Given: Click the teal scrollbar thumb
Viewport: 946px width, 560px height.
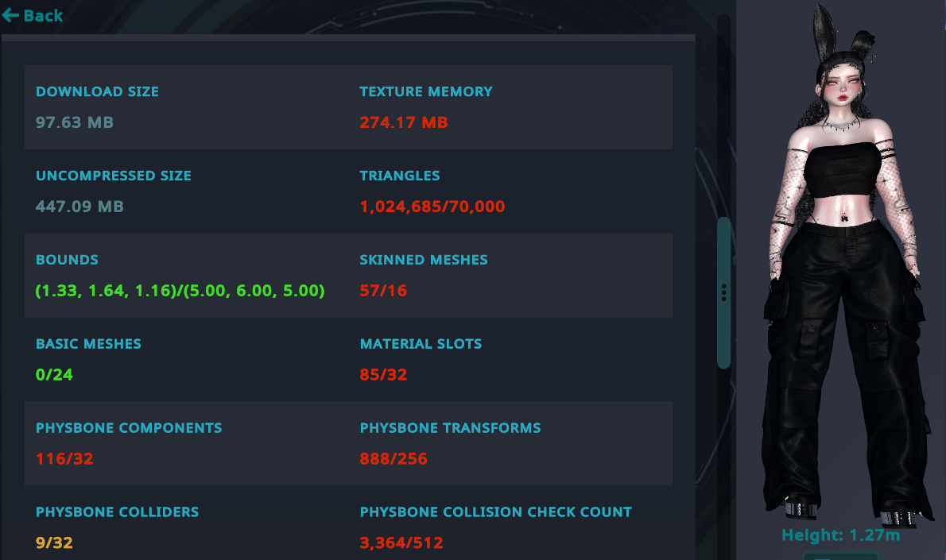Looking at the screenshot, I should click(x=723, y=293).
